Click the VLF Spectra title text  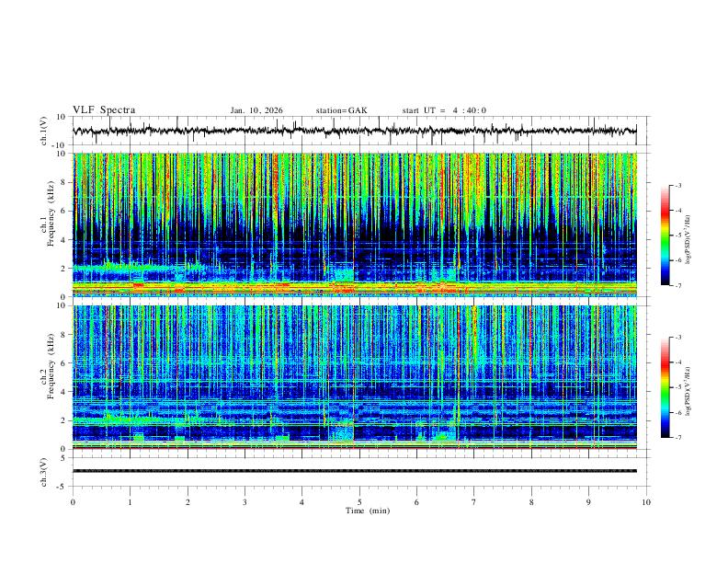[104, 110]
